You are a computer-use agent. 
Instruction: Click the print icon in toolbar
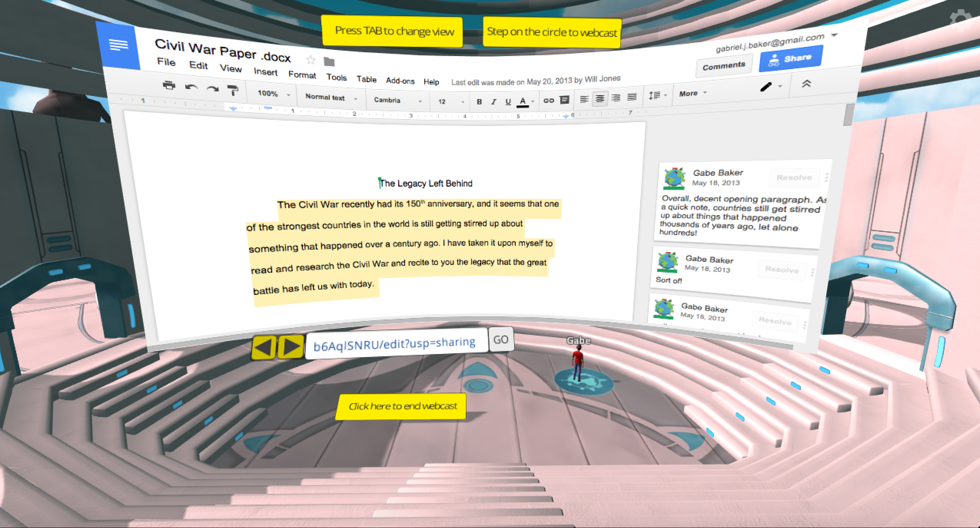[169, 85]
